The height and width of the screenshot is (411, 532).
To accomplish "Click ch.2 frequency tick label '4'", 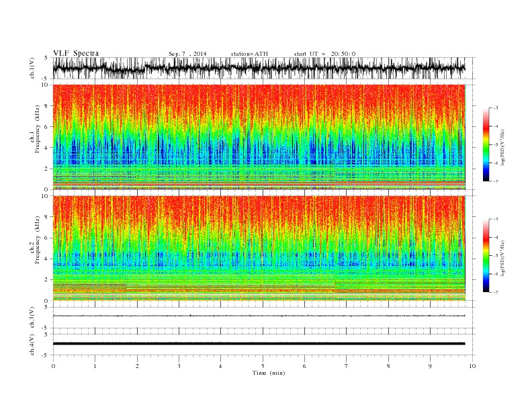I will pos(47,259).
